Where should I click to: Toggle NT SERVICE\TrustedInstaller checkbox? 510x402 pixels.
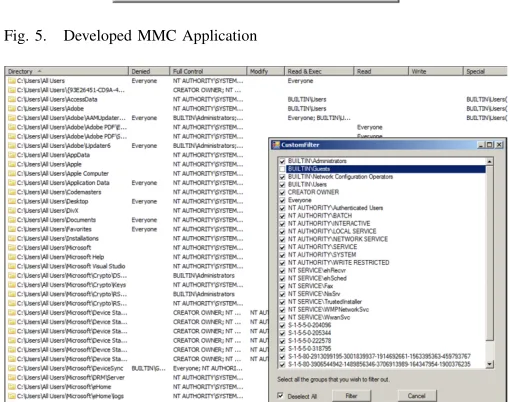[x=282, y=302]
